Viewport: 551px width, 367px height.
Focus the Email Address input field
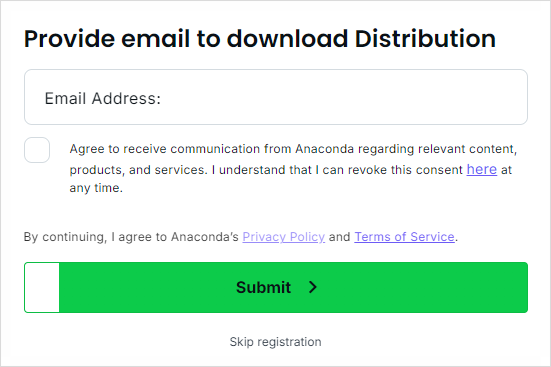pos(276,97)
